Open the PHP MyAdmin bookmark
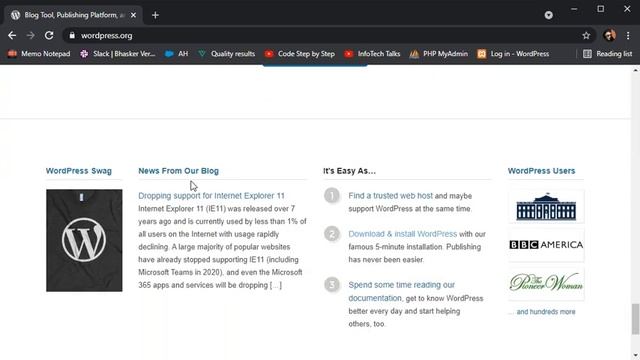The image size is (640, 360). click(438, 54)
